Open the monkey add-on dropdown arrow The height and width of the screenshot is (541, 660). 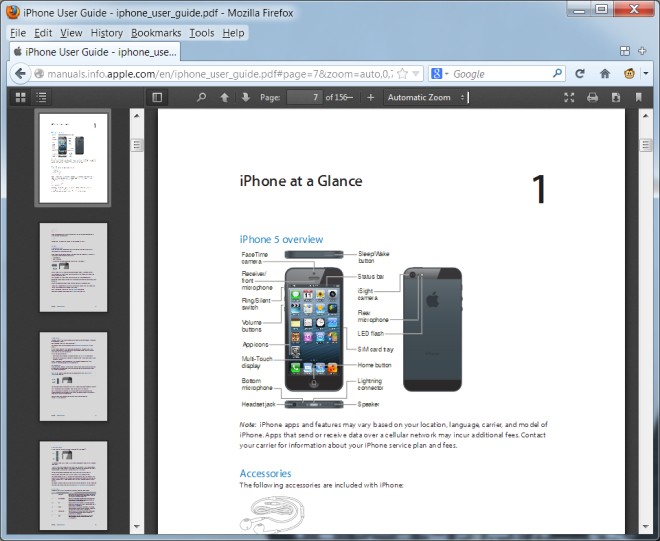point(646,74)
